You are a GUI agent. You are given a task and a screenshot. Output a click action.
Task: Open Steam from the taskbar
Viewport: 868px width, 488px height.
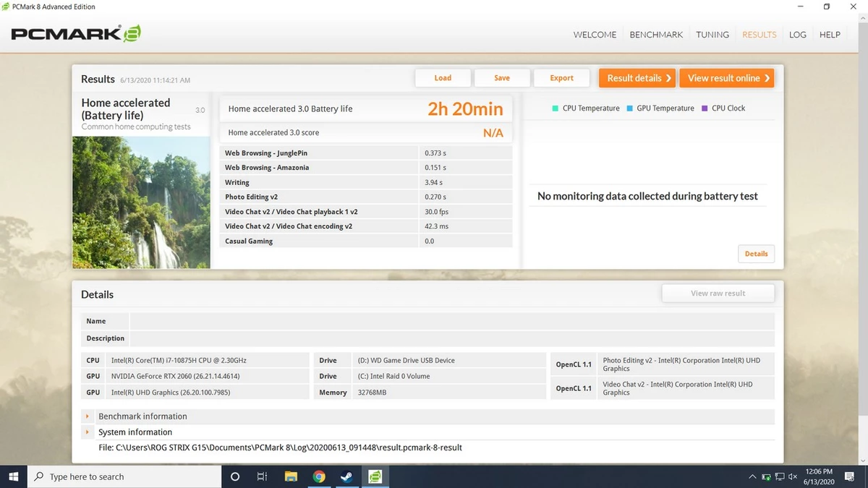pos(346,476)
